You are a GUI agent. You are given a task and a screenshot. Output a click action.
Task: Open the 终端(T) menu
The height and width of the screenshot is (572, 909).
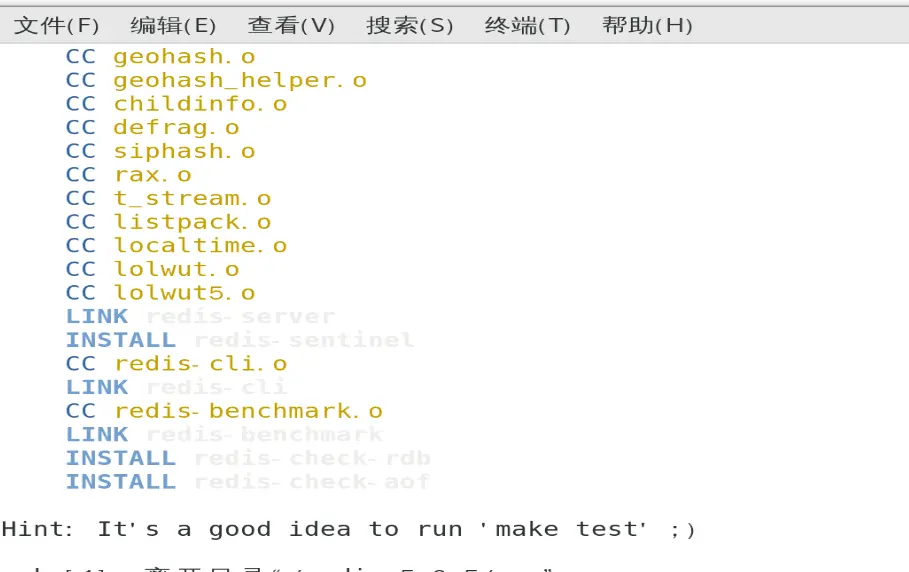tap(527, 25)
